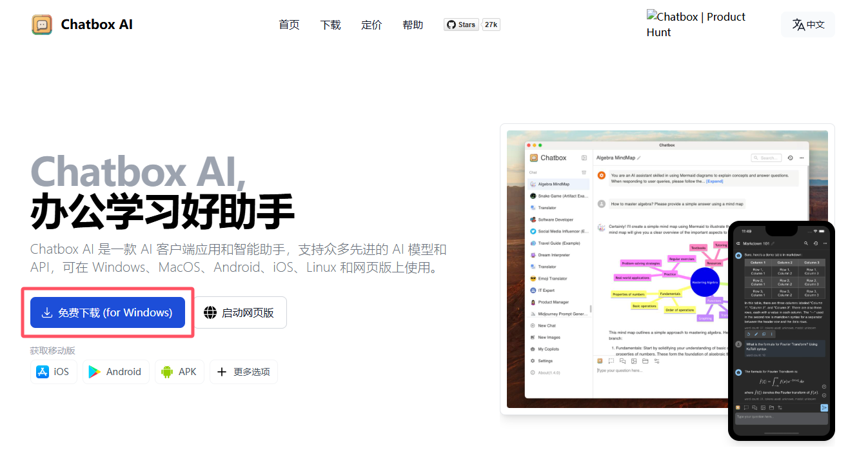Click 免费下载 (for Windows) button

click(108, 312)
